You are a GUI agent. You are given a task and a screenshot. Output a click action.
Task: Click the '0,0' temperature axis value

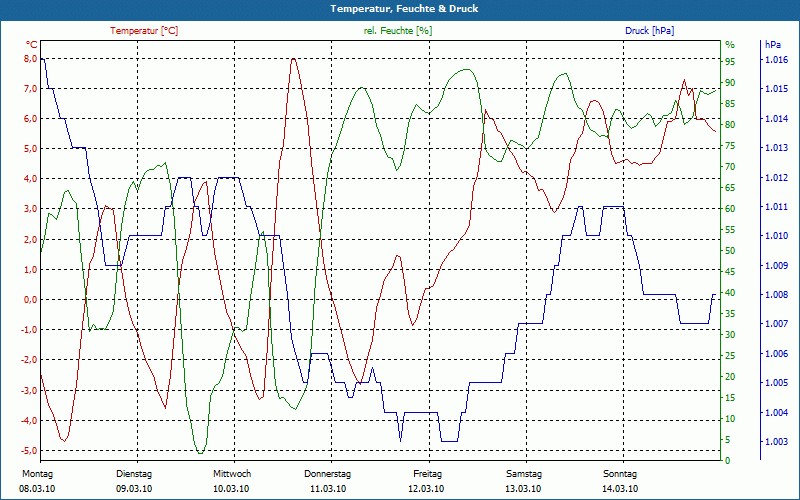tap(31, 299)
